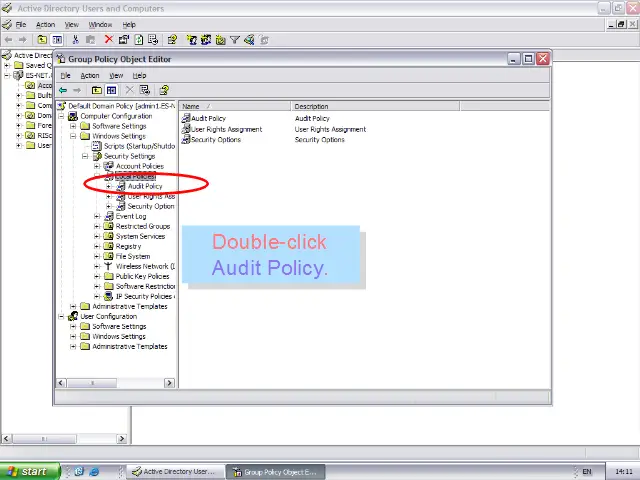The image size is (640, 480).
Task: Select Audit Policy in the tree
Action: click(145, 186)
